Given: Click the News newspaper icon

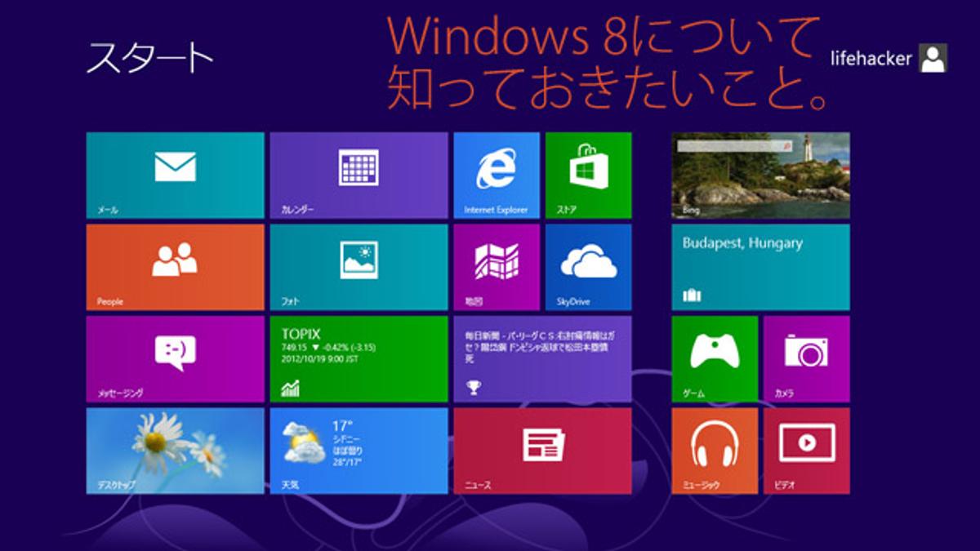Looking at the screenshot, I should coord(543,446).
